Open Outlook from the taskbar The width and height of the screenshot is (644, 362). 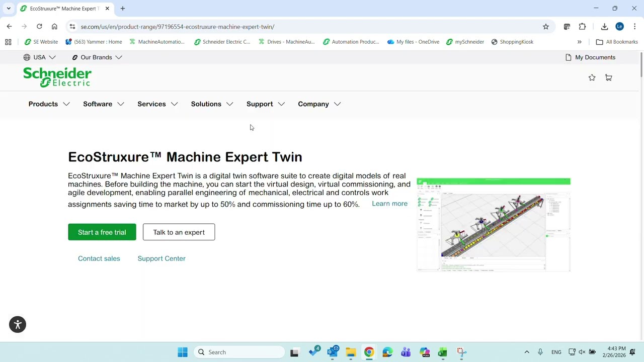point(333,352)
